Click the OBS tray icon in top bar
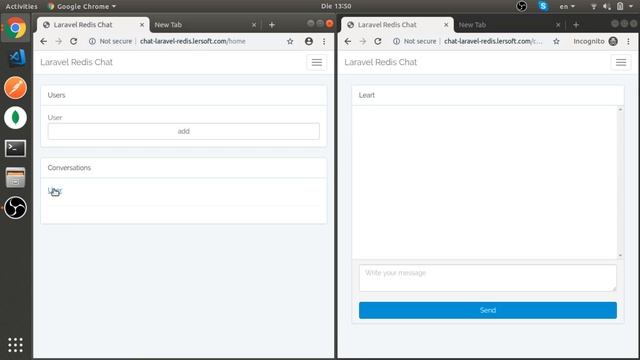The height and width of the screenshot is (360, 640). 522,6
